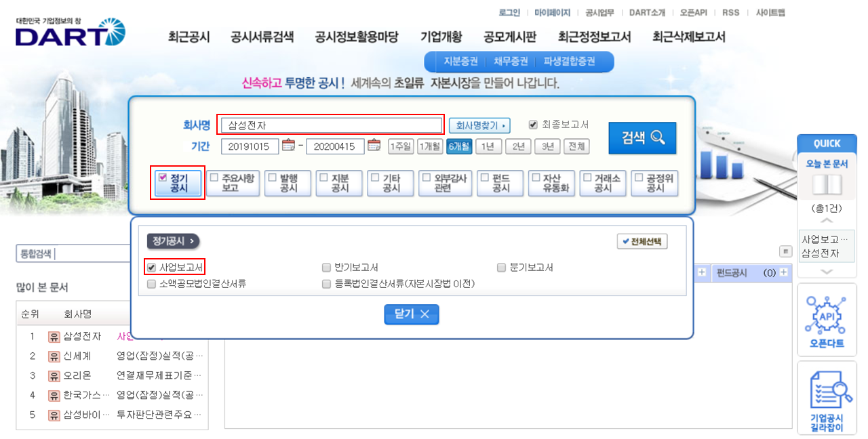Check the 발행공시 category
Image resolution: width=868 pixels, height=439 pixels.
point(273,177)
